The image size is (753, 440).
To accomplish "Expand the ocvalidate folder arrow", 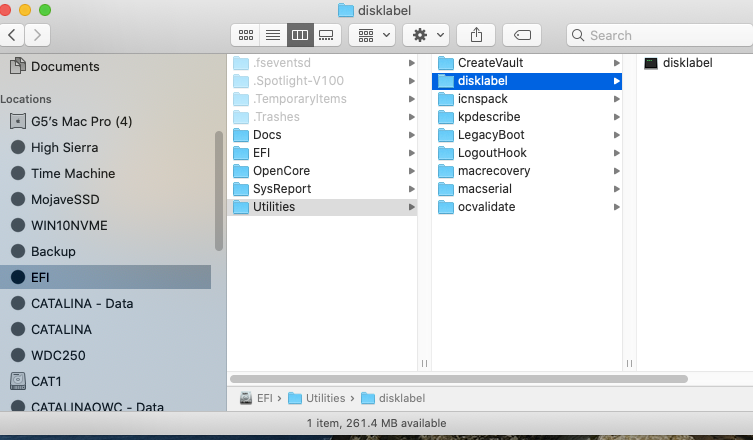I will (x=617, y=207).
